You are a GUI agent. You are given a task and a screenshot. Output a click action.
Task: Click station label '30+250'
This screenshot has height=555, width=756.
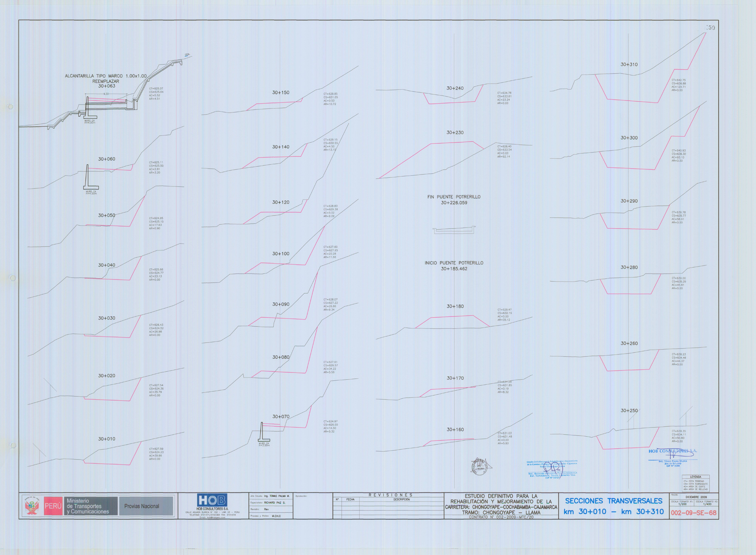pos(629,410)
